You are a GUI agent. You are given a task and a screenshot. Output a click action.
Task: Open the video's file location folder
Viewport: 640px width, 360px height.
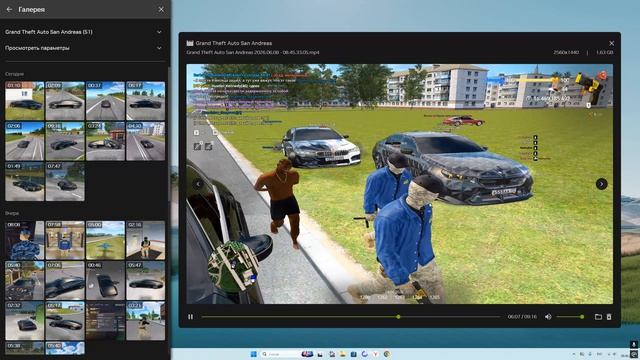pos(598,317)
